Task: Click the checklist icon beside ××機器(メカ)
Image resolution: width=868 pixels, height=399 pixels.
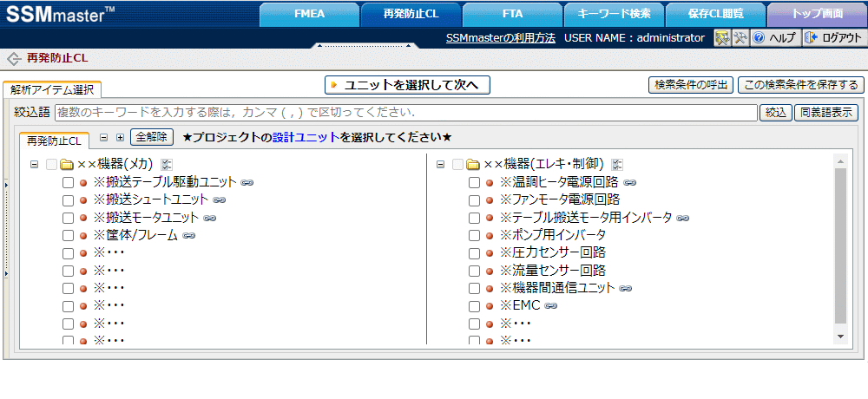Action: [x=167, y=165]
